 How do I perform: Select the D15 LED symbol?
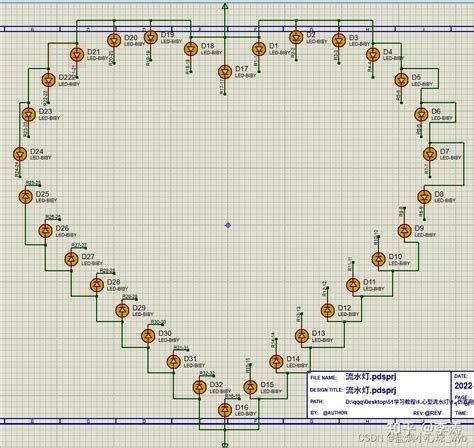[x=250, y=387]
